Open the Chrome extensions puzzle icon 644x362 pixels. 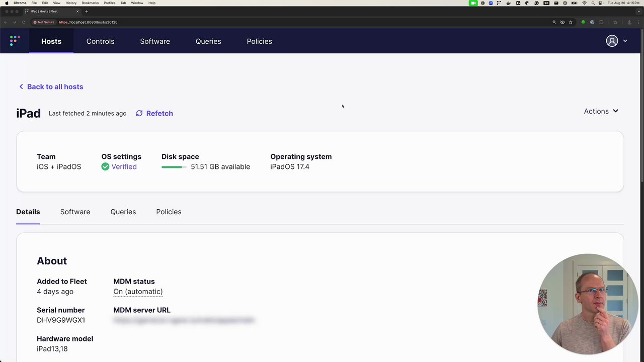click(x=601, y=22)
